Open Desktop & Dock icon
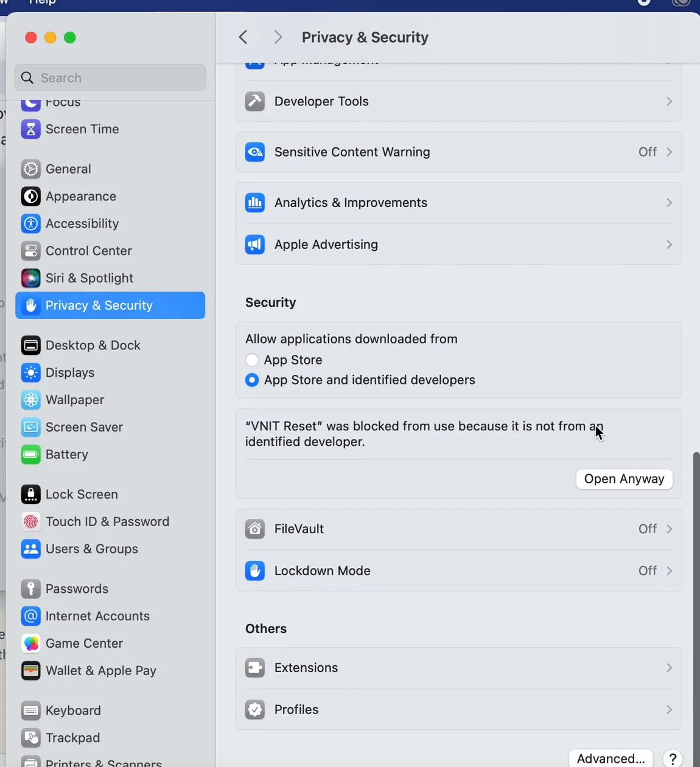Viewport: 700px width, 767px height. pos(30,345)
